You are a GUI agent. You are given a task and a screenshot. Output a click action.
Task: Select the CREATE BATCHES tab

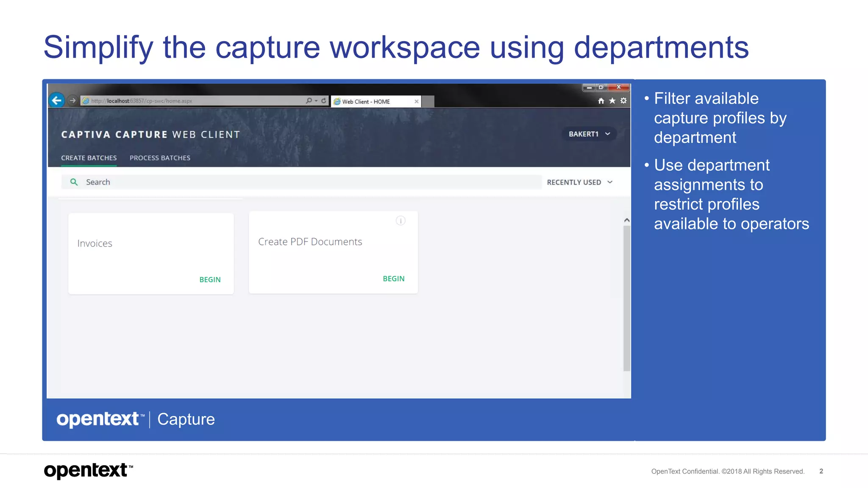coord(89,158)
